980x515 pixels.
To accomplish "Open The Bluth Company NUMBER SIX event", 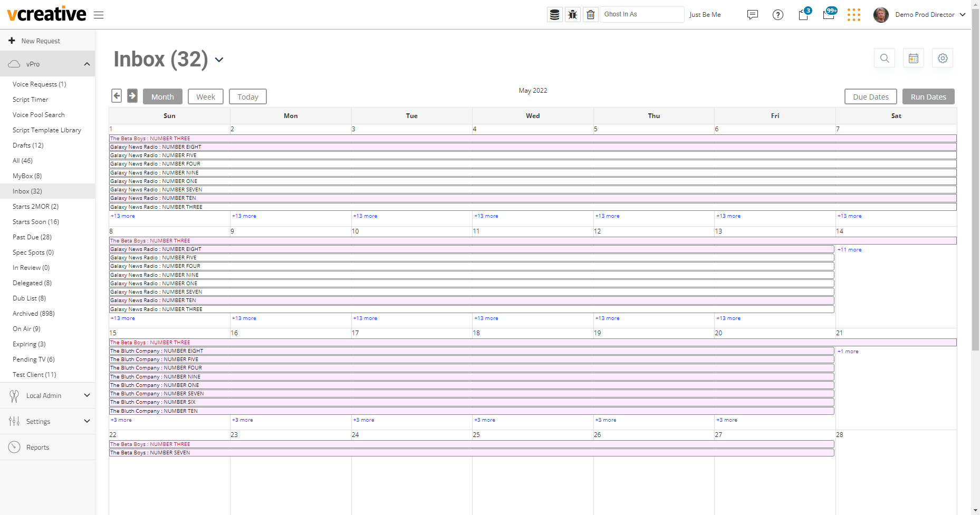I will [x=472, y=402].
